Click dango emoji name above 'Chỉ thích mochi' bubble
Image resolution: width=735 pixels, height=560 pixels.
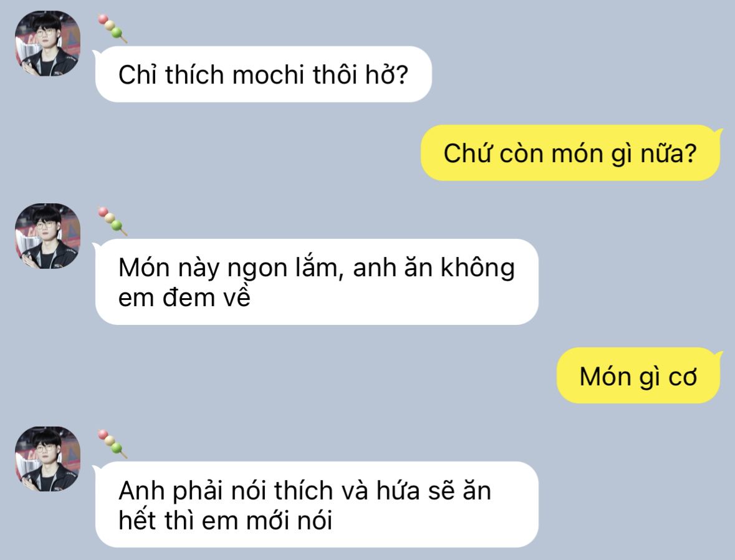[x=112, y=29]
